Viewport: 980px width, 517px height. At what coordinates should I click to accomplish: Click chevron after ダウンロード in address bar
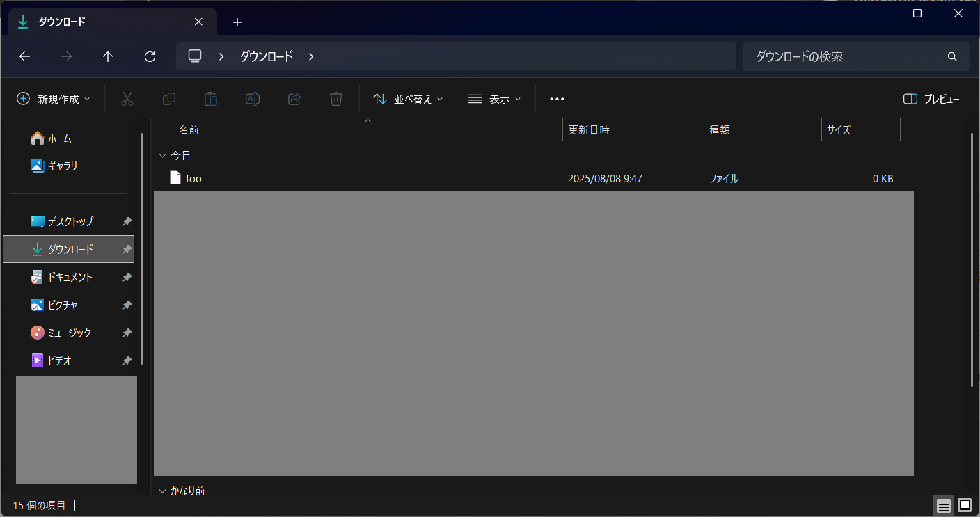[311, 56]
